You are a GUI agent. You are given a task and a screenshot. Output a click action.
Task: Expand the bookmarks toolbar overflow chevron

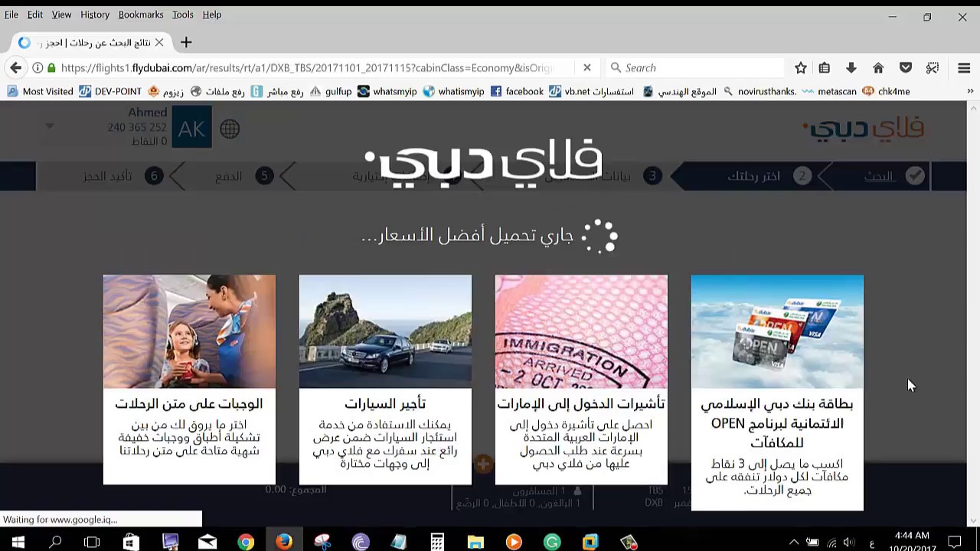click(970, 92)
